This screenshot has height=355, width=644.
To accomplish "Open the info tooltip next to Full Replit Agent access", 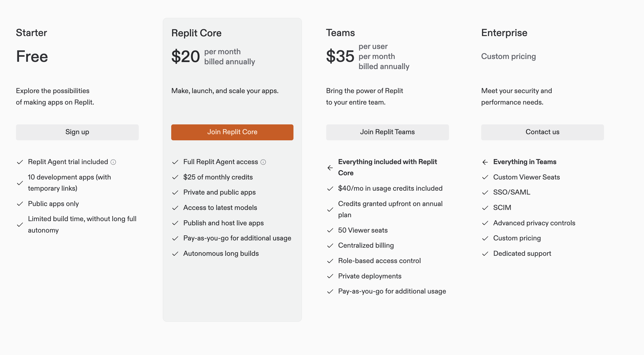I will (x=263, y=162).
